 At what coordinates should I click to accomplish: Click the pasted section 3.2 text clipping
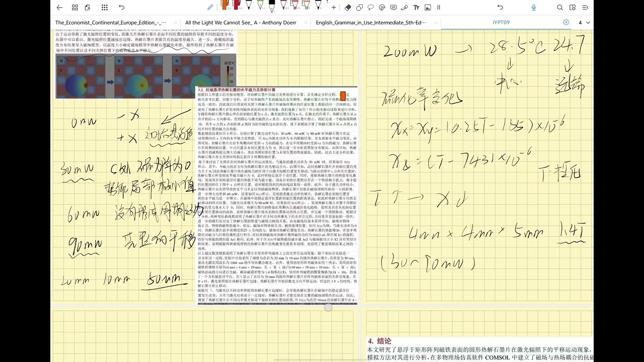tap(276, 195)
